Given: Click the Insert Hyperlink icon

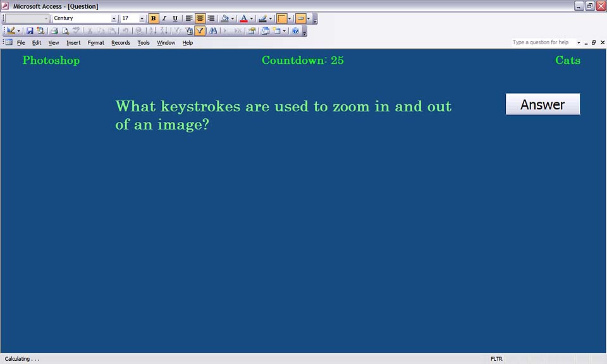Looking at the screenshot, I should click(138, 31).
